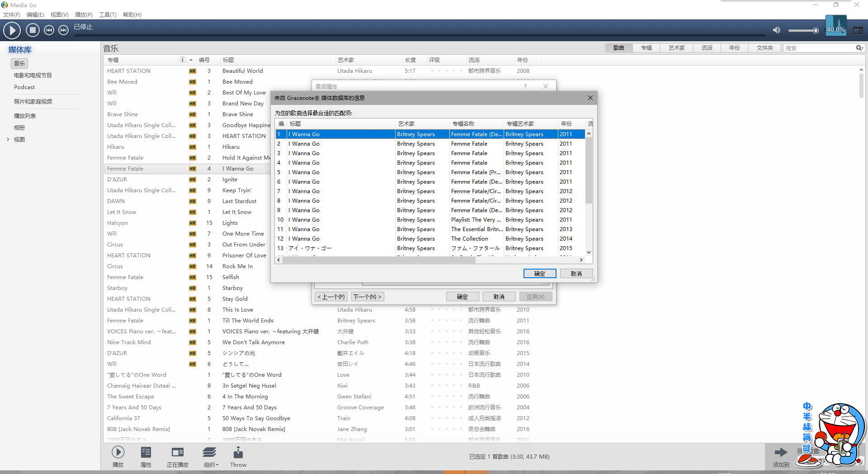Click the playback progress bar
Image resolution: width=868 pixels, height=474 pixels.
click(420, 36)
